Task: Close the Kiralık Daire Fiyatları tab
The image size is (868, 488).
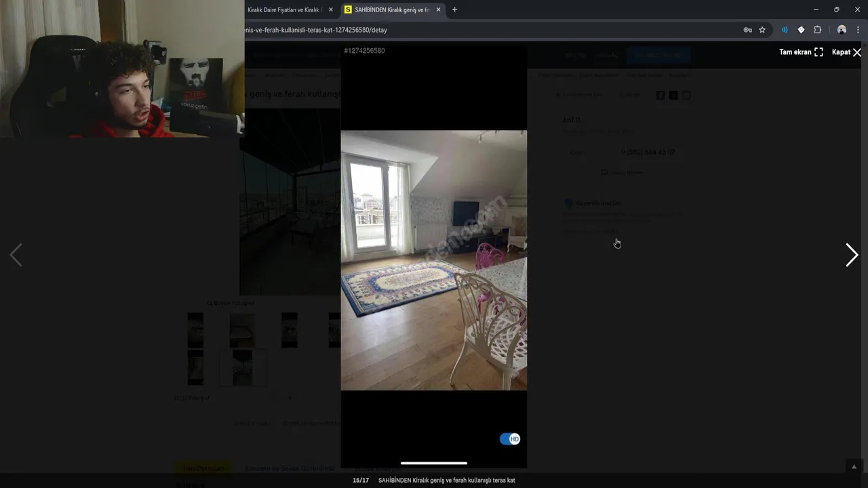Action: (331, 9)
